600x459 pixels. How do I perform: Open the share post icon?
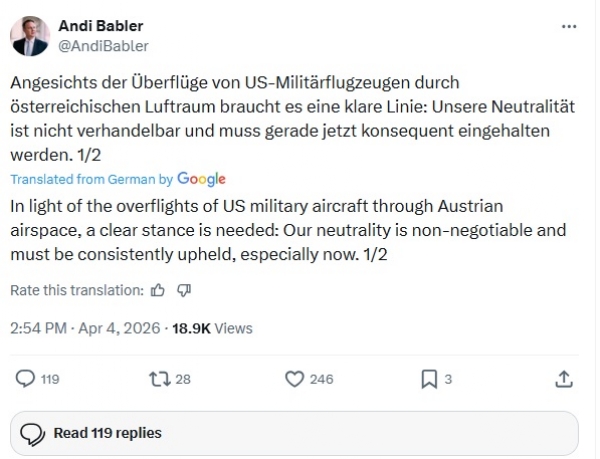(x=564, y=379)
